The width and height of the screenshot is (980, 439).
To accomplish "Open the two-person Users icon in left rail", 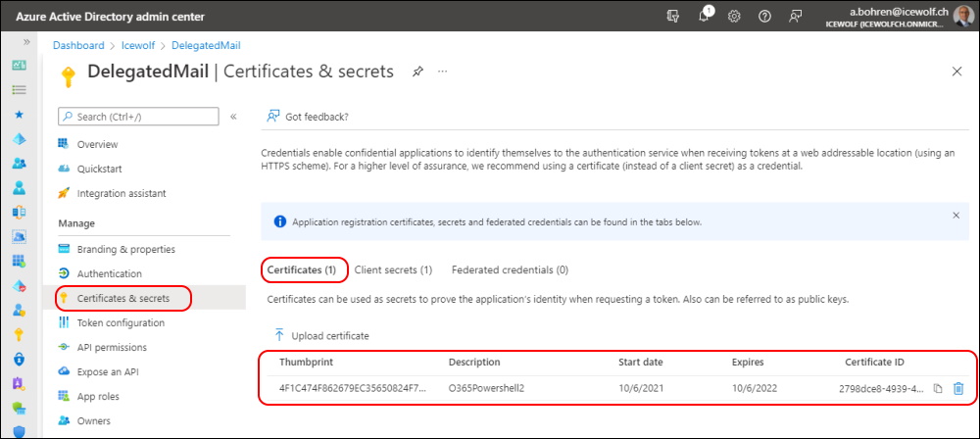I will [20, 164].
